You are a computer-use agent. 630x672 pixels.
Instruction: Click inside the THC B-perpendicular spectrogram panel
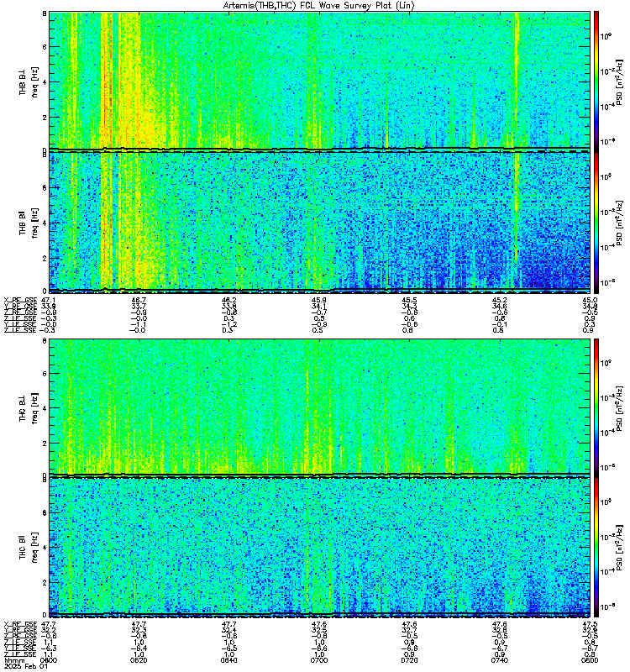pos(319,407)
